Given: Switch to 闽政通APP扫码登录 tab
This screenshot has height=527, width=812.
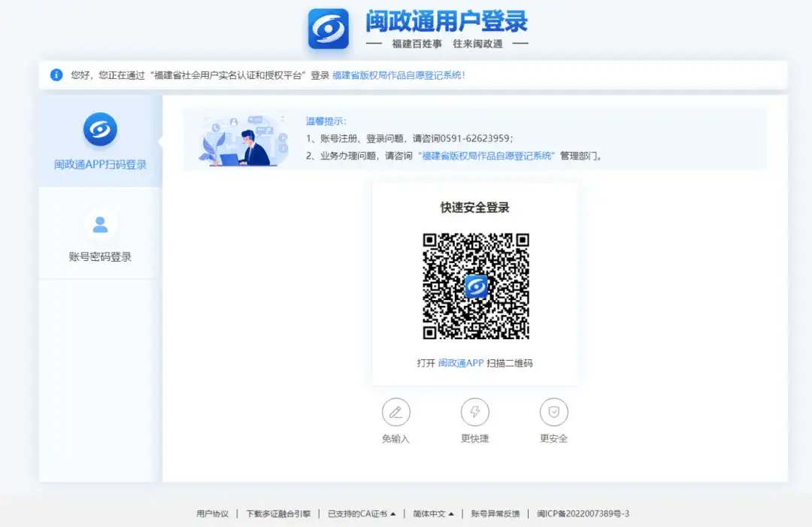Looking at the screenshot, I should click(101, 141).
